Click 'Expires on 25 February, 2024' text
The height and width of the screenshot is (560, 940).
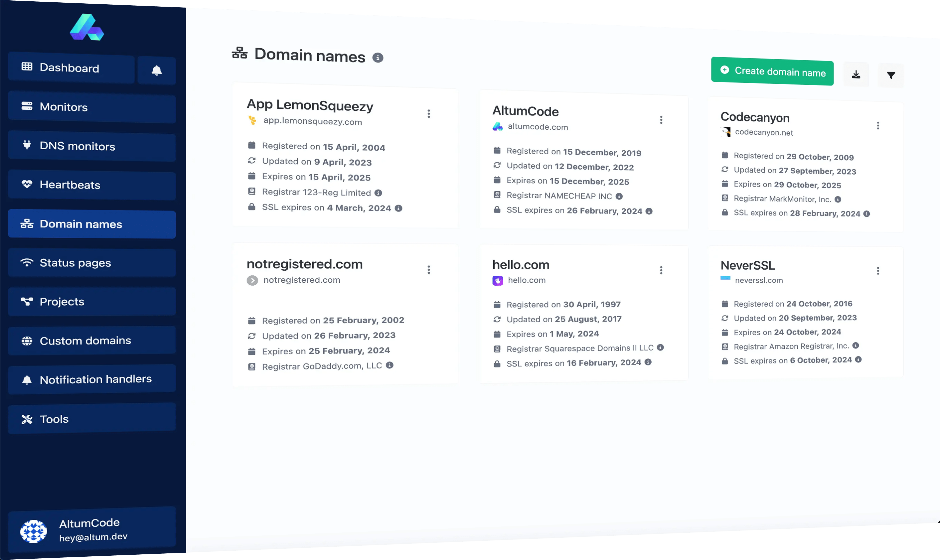pyautogui.click(x=326, y=351)
